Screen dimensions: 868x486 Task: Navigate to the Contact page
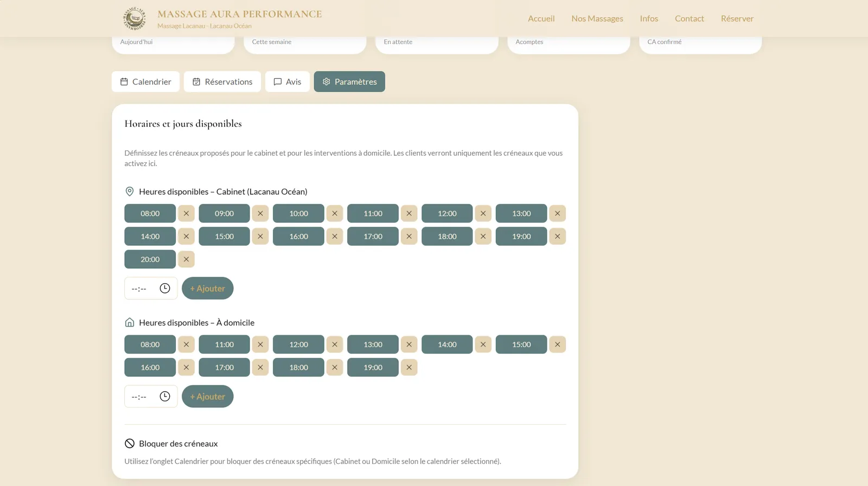pyautogui.click(x=690, y=18)
